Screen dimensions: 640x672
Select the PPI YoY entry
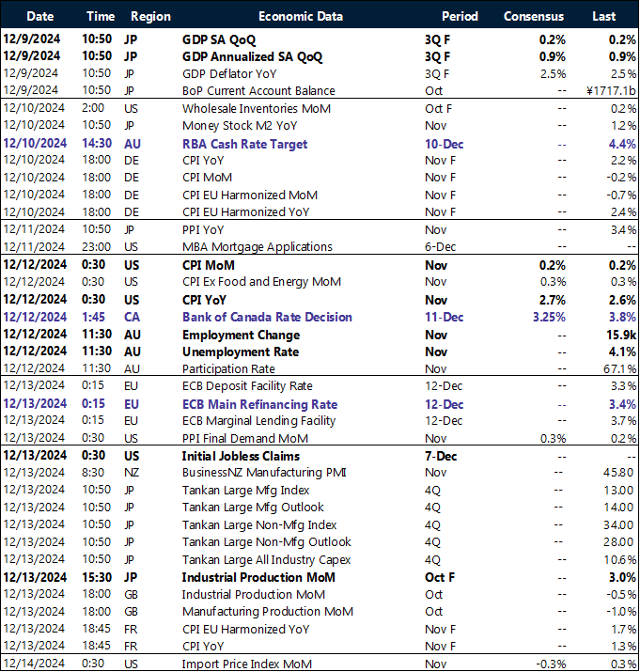203,229
